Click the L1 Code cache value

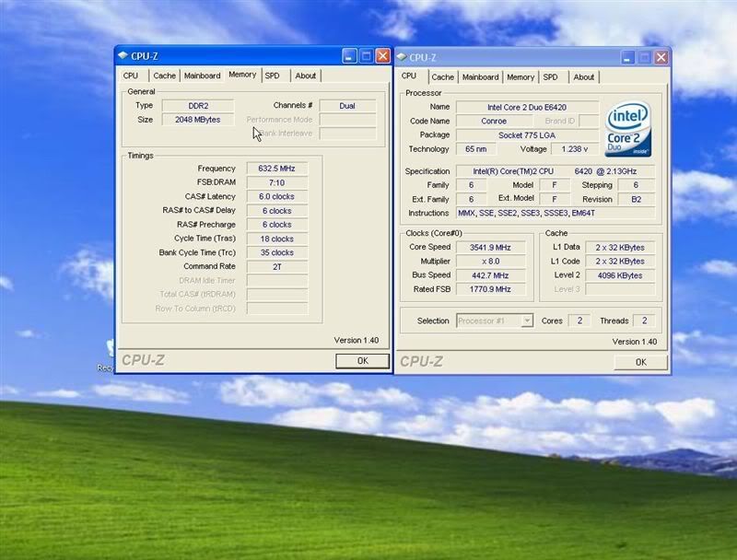[620, 262]
